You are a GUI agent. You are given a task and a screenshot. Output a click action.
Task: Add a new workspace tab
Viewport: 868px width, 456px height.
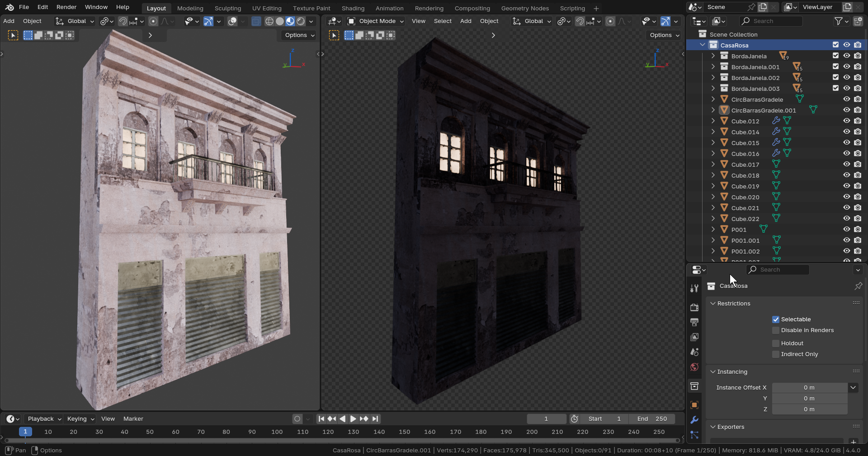coord(596,8)
